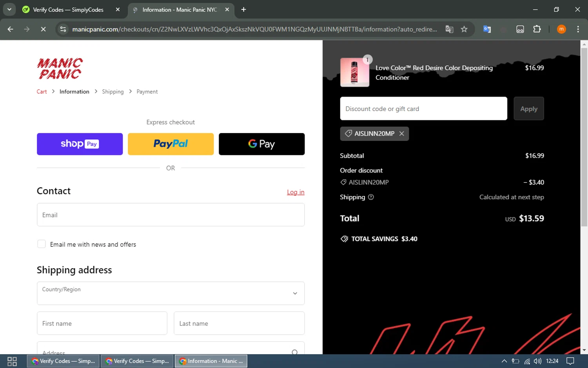Select the Information - Manic Panic NYC tab
The height and width of the screenshot is (368, 588).
(x=180, y=9)
